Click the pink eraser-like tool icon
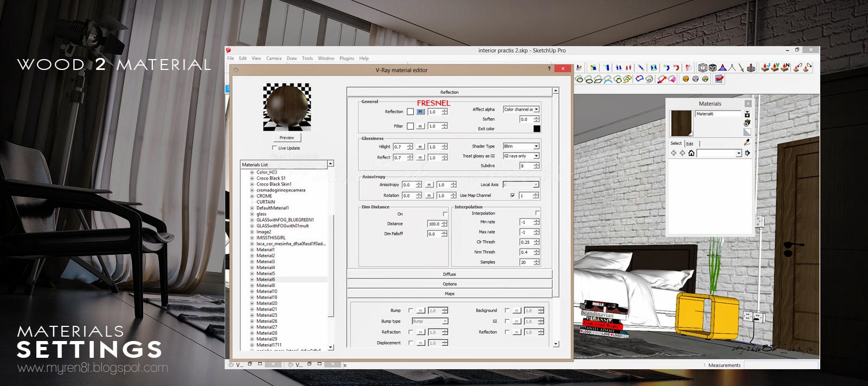The height and width of the screenshot is (386, 868). tap(672, 79)
